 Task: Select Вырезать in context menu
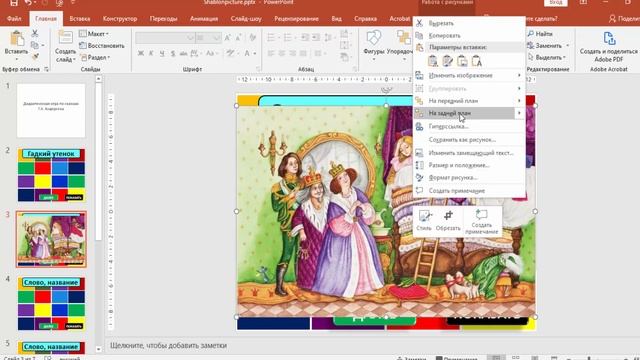469,23
